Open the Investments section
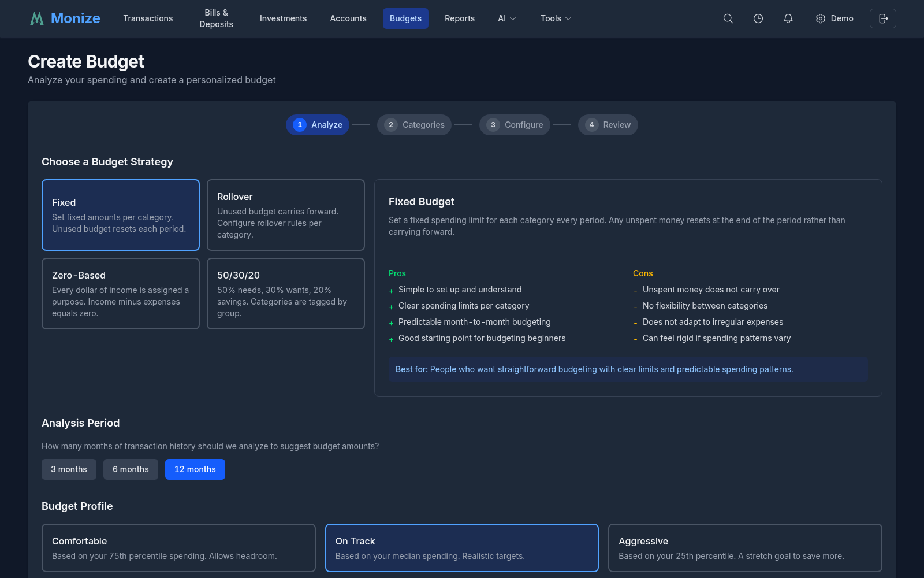The width and height of the screenshot is (924, 578). click(283, 18)
